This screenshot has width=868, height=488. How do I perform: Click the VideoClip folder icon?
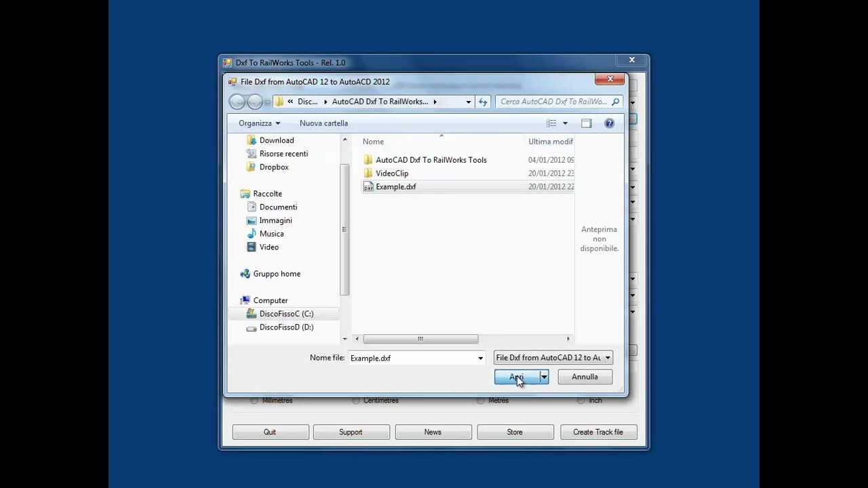368,174
